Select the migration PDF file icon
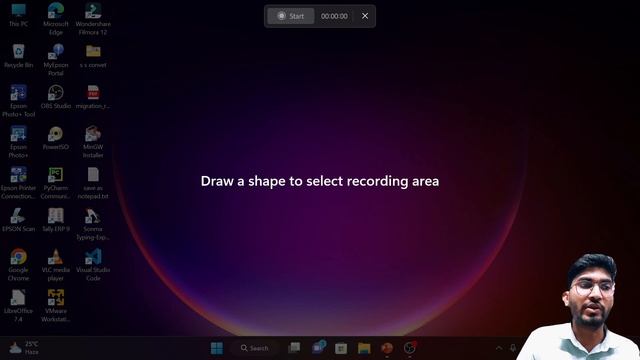Viewport: 640px width, 360px height. coord(93,97)
